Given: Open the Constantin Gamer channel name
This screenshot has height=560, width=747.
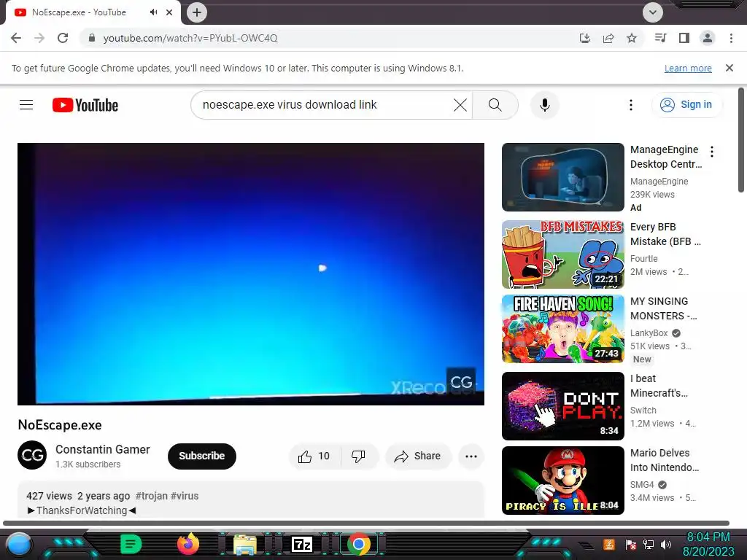Looking at the screenshot, I should [x=102, y=449].
